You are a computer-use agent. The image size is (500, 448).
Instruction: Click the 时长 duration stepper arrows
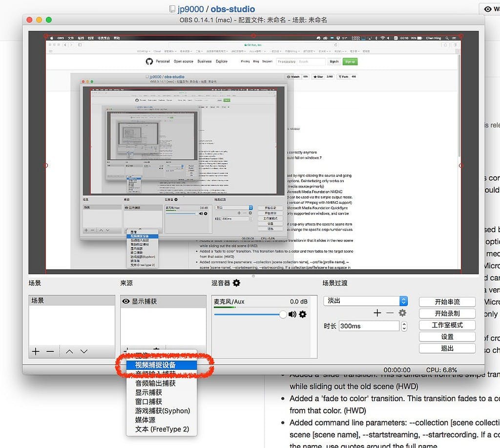click(404, 326)
